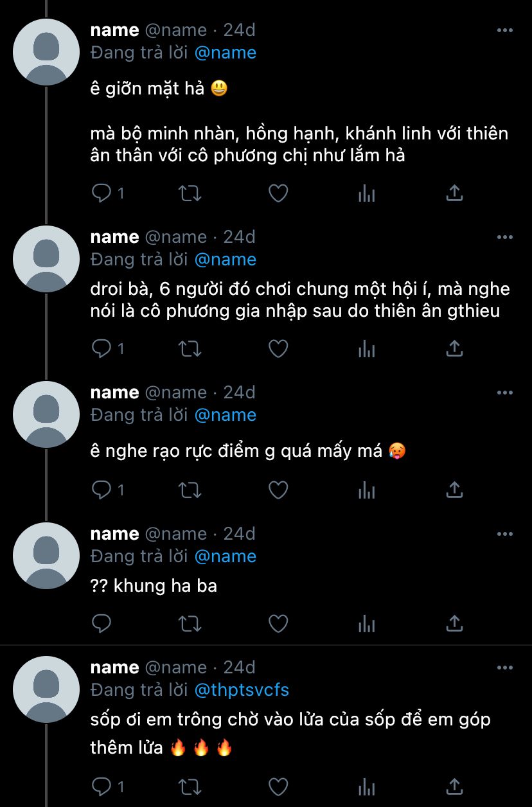Viewport: 532px width, 807px height.
Task: Open more options on 'droi bà' tweet
Action: tap(505, 237)
